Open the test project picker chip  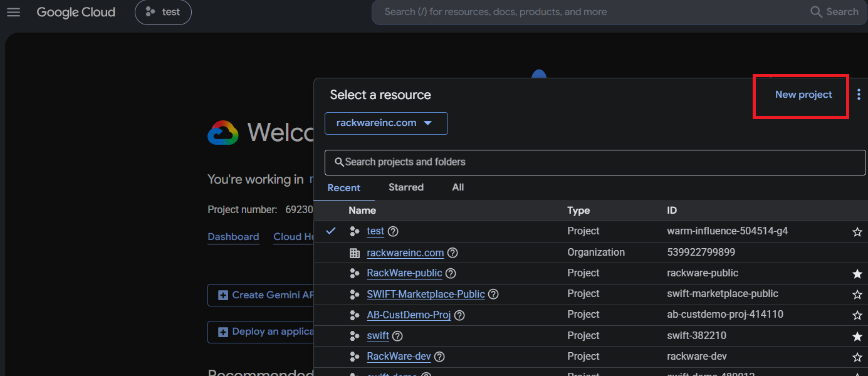click(163, 12)
